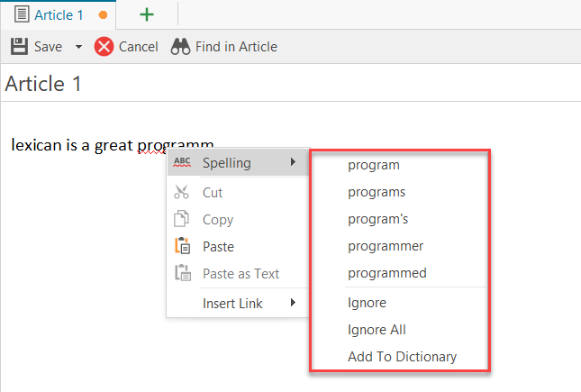Click the Save floppy disk icon
Viewport: 581px width, 392px height.
click(x=19, y=46)
